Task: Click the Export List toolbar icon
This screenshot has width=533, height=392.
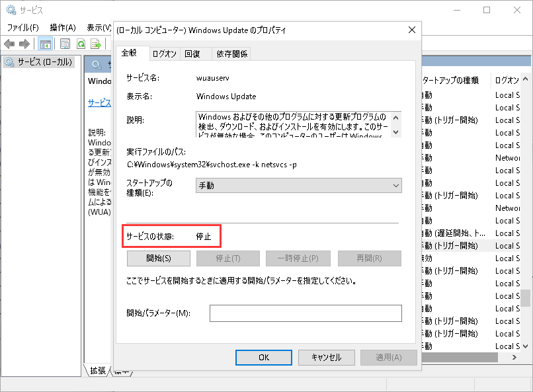Action: coord(97,44)
